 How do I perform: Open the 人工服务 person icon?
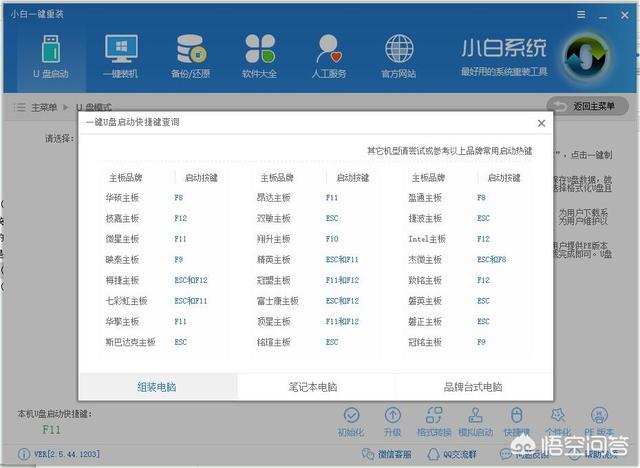coord(329,49)
